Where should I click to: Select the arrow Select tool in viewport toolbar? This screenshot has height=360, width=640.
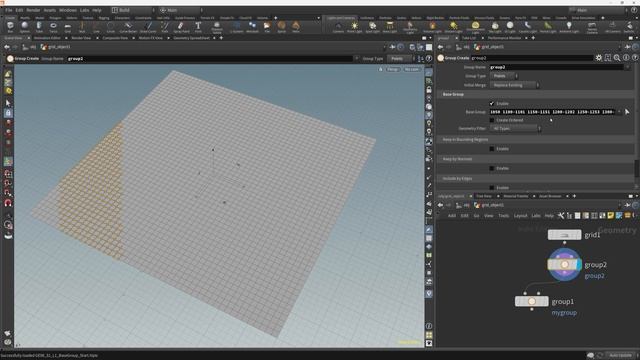8,103
